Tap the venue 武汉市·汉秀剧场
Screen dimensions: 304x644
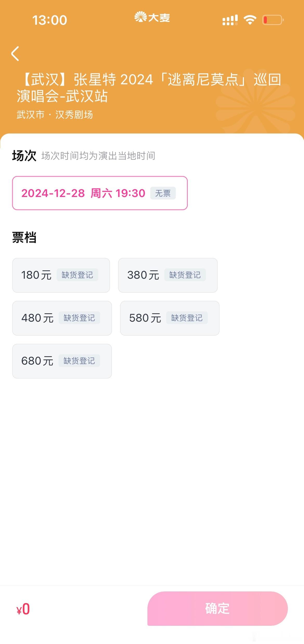coord(55,114)
